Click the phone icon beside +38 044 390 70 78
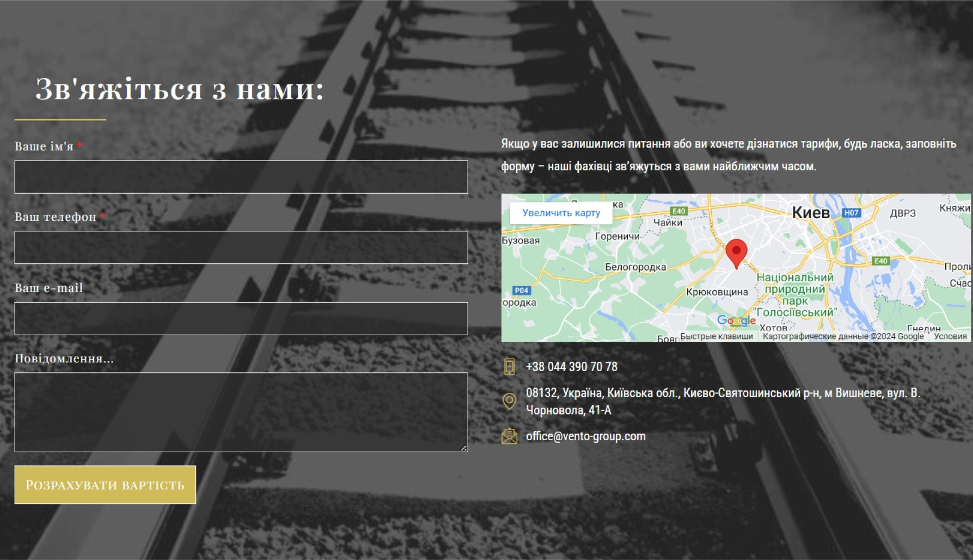Viewport: 973px width, 560px height. tap(509, 367)
